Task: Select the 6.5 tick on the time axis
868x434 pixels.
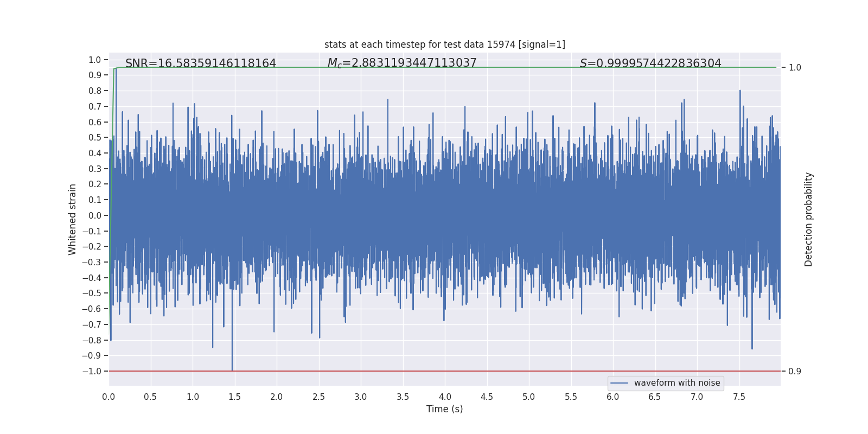Action: point(655,397)
